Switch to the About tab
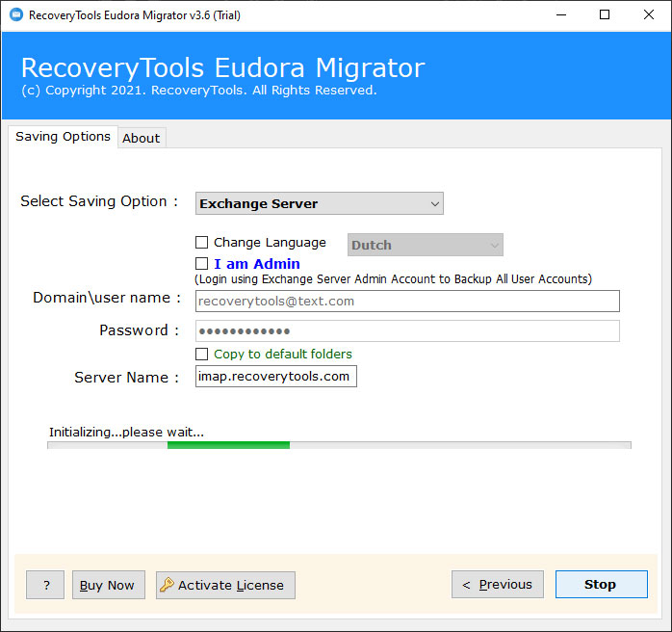Image resolution: width=672 pixels, height=632 pixels. click(x=142, y=138)
